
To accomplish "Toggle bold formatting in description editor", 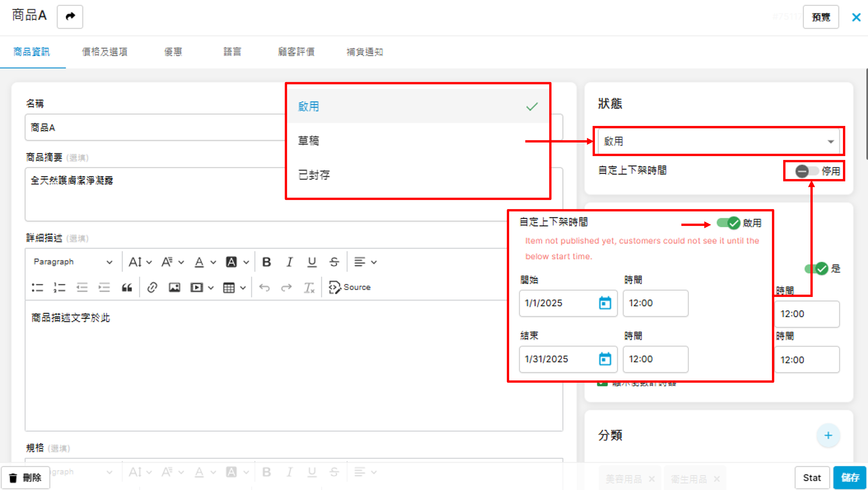I will (x=266, y=262).
